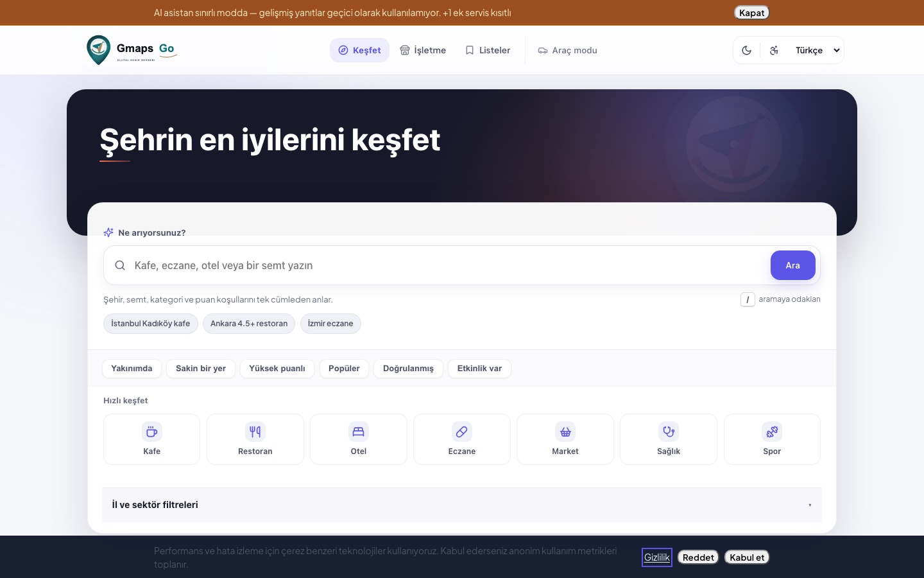924x578 pixels.
Task: Toggle the Yüksek puanlı filter
Action: (277, 369)
